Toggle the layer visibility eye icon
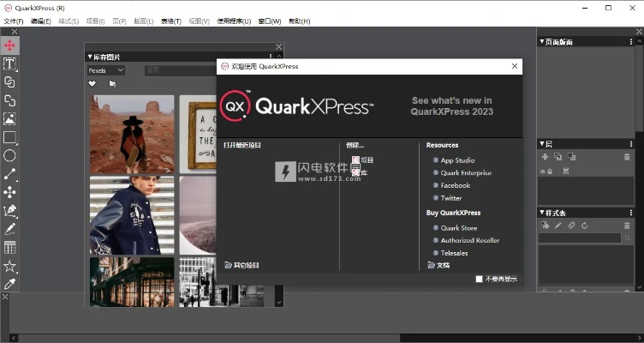 tap(542, 171)
